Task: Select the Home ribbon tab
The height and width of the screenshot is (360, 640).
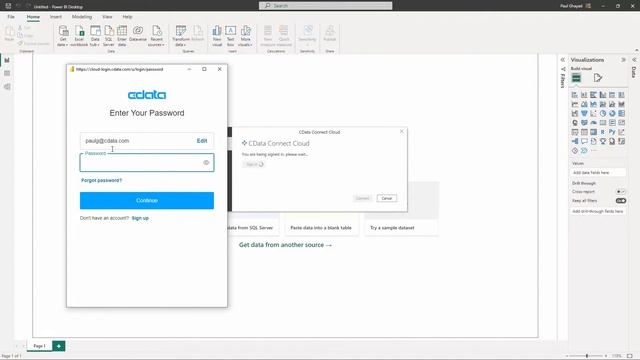Action: pyautogui.click(x=33, y=17)
